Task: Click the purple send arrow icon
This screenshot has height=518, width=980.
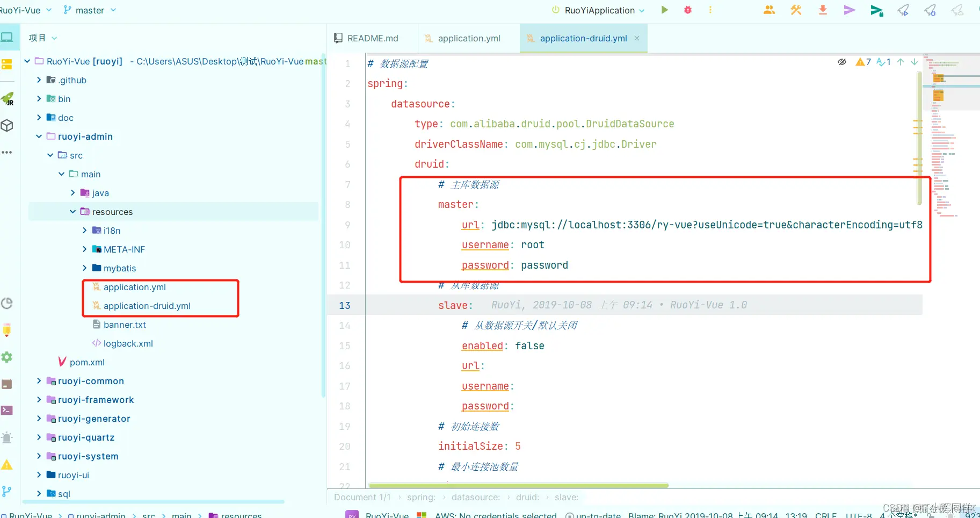Action: pyautogui.click(x=850, y=10)
